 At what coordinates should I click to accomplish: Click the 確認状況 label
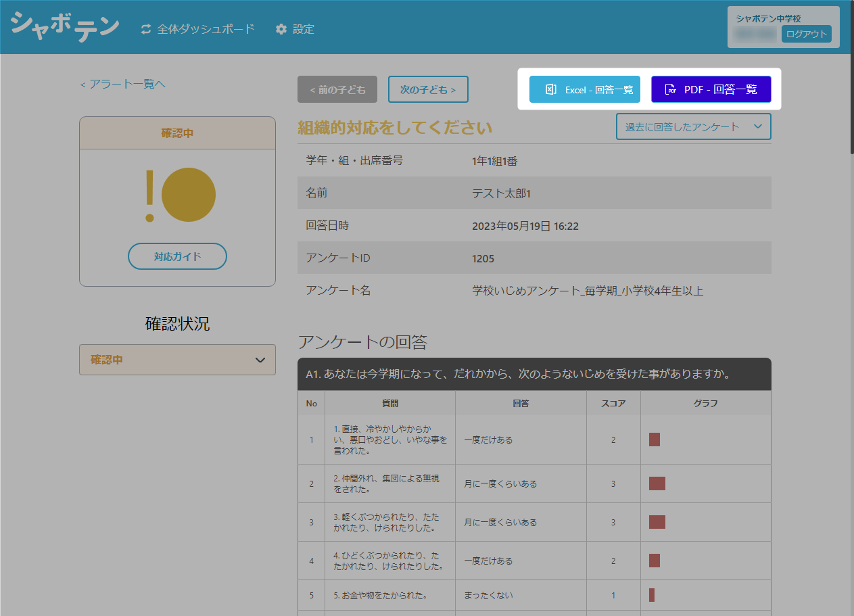pos(177,324)
